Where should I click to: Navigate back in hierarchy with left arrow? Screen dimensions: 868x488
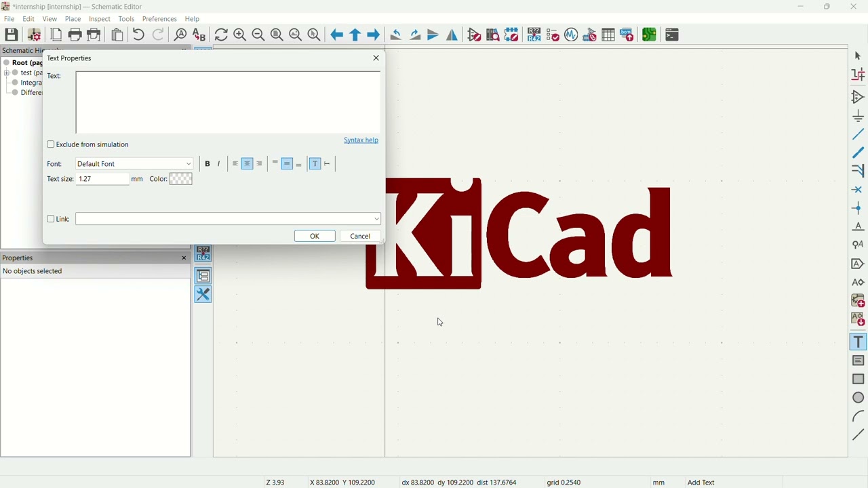(336, 35)
